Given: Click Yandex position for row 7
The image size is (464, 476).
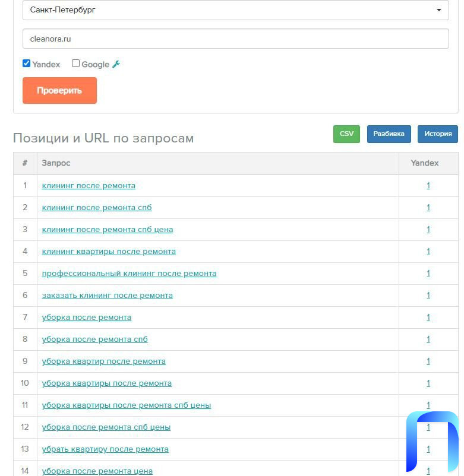Looking at the screenshot, I should pyautogui.click(x=428, y=317).
